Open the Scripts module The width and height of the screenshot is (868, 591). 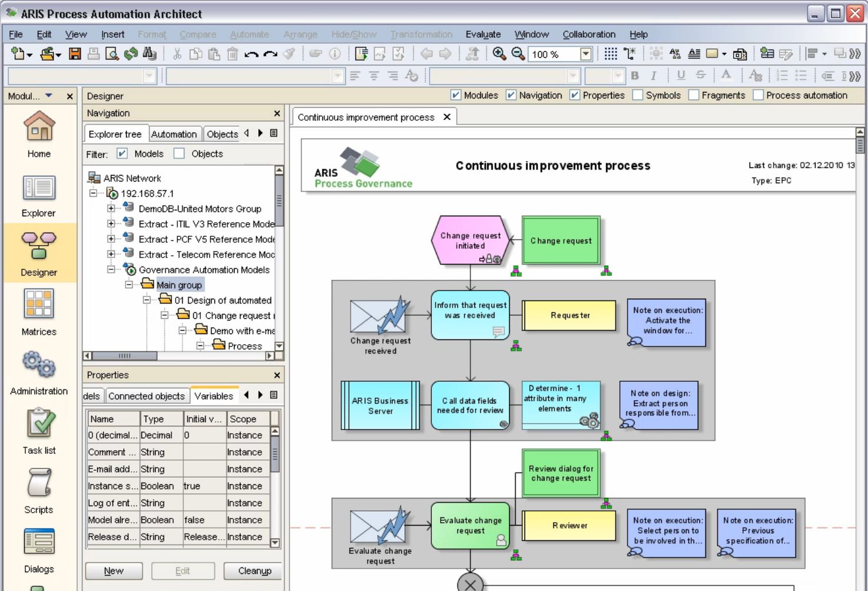click(x=39, y=483)
